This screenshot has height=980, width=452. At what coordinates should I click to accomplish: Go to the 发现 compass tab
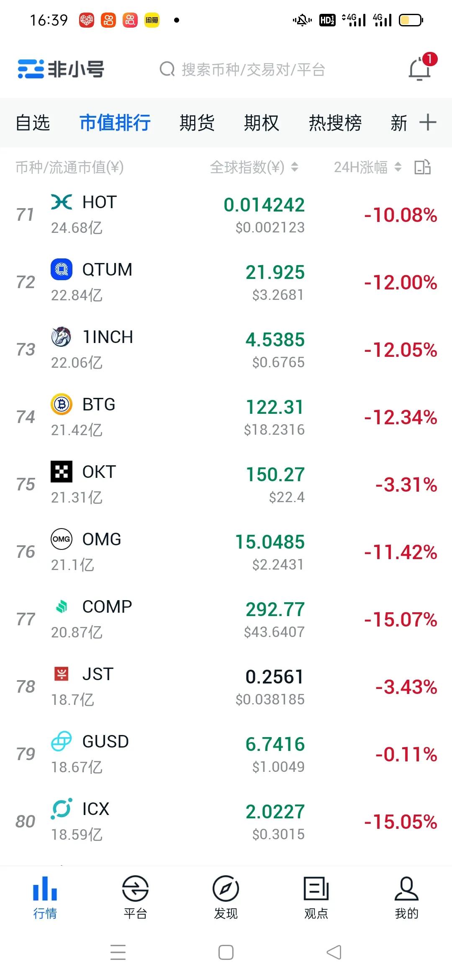226,897
